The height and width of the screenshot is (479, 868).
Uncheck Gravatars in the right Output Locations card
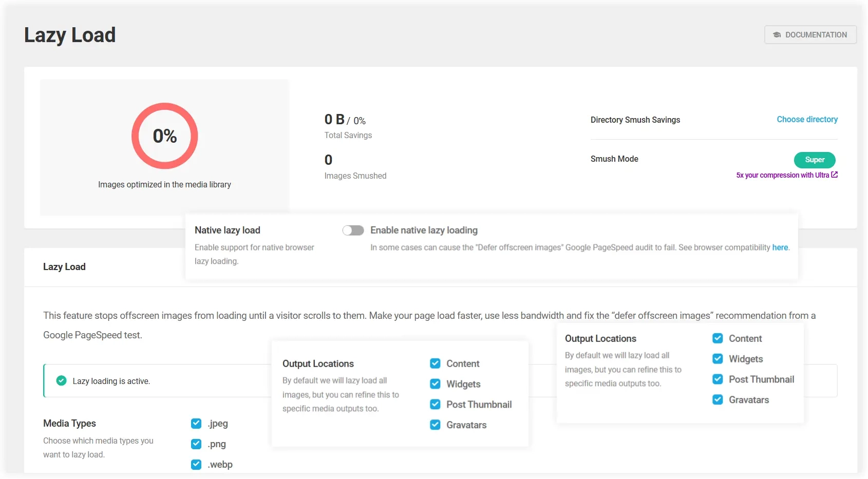point(718,400)
